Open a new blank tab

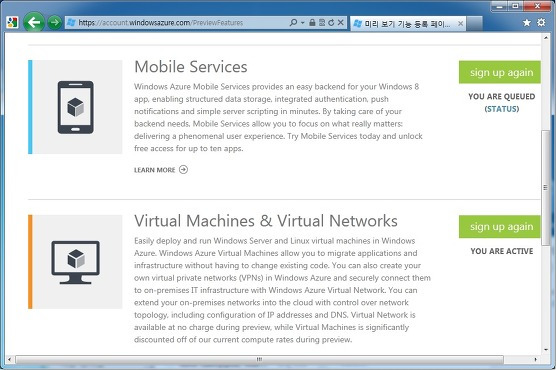474,24
